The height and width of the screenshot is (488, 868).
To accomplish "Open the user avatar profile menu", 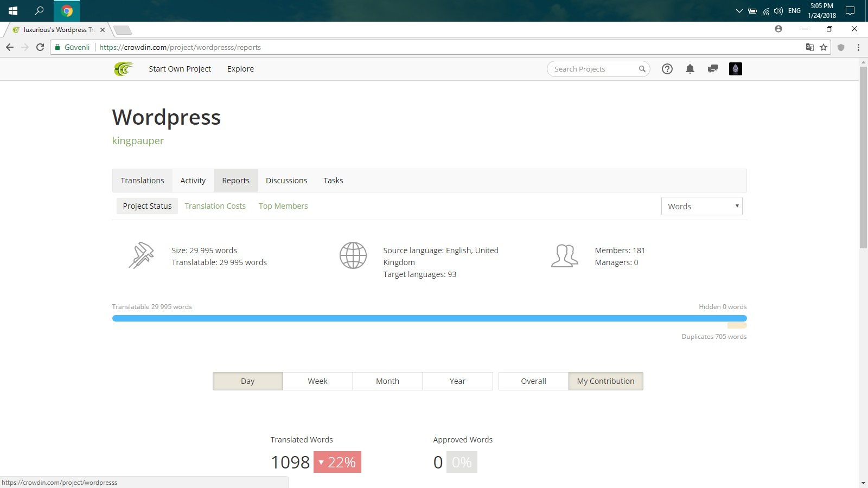I will 736,69.
